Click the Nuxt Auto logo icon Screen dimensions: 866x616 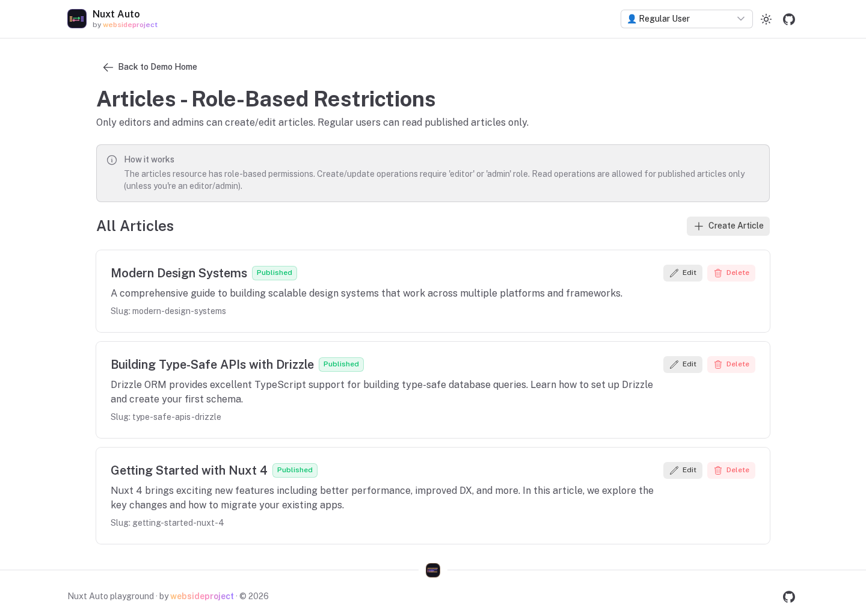77,19
